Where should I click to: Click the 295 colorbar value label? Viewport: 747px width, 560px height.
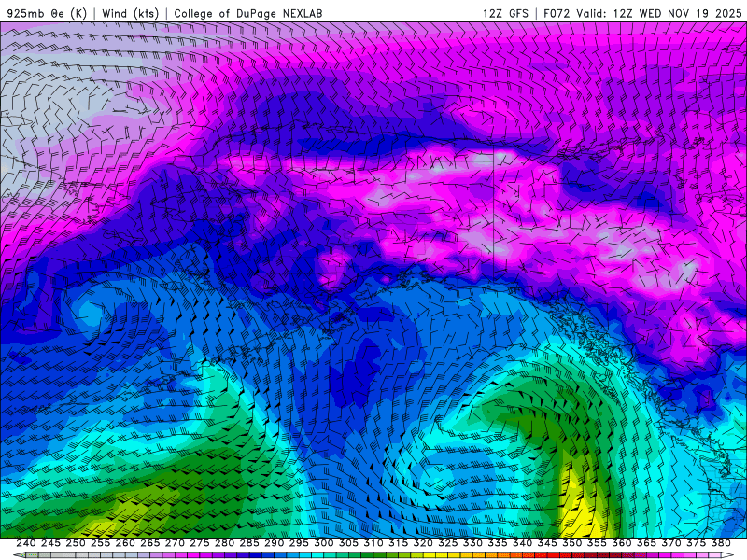tap(299, 543)
